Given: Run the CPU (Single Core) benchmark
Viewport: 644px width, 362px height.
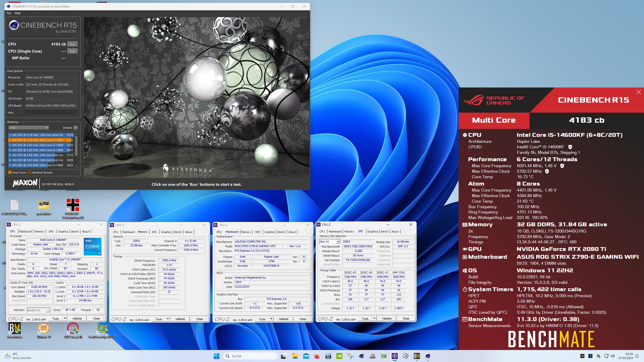Looking at the screenshot, I should pyautogui.click(x=72, y=51).
